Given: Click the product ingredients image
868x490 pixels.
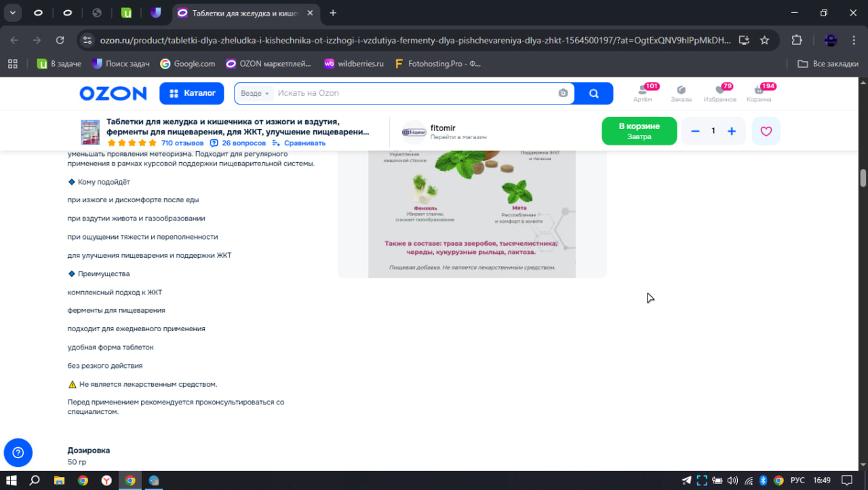Looking at the screenshot, I should (x=472, y=214).
